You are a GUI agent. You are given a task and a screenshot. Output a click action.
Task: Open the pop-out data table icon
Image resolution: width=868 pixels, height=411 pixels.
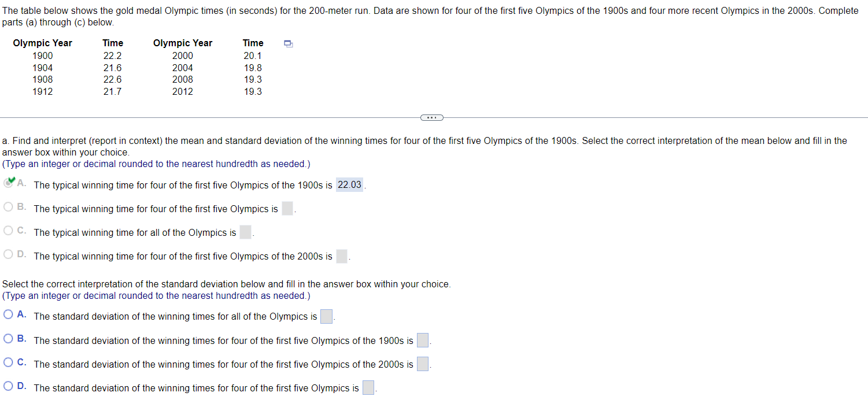(287, 43)
